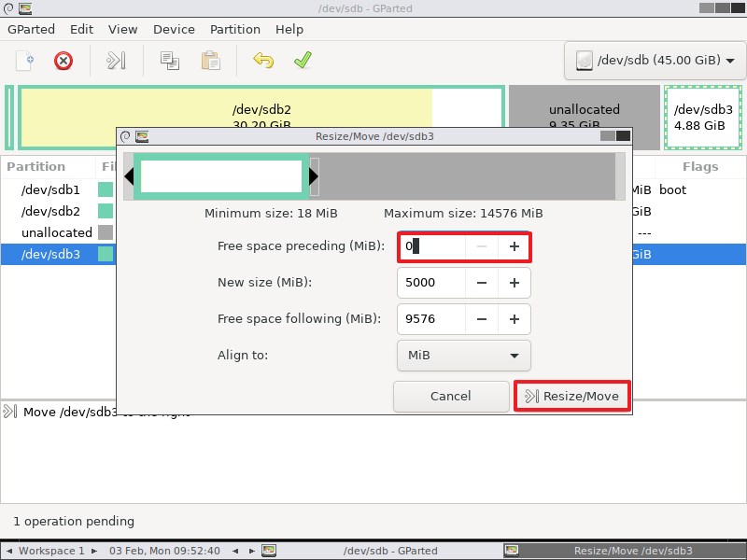Apply all operations using the green checkmark
This screenshot has width=747, height=560.
(301, 60)
